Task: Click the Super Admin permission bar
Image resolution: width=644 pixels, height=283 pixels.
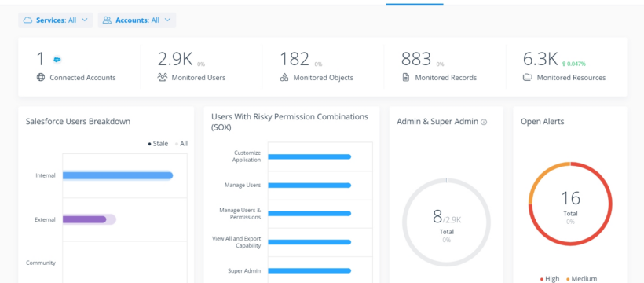Action: [x=309, y=270]
